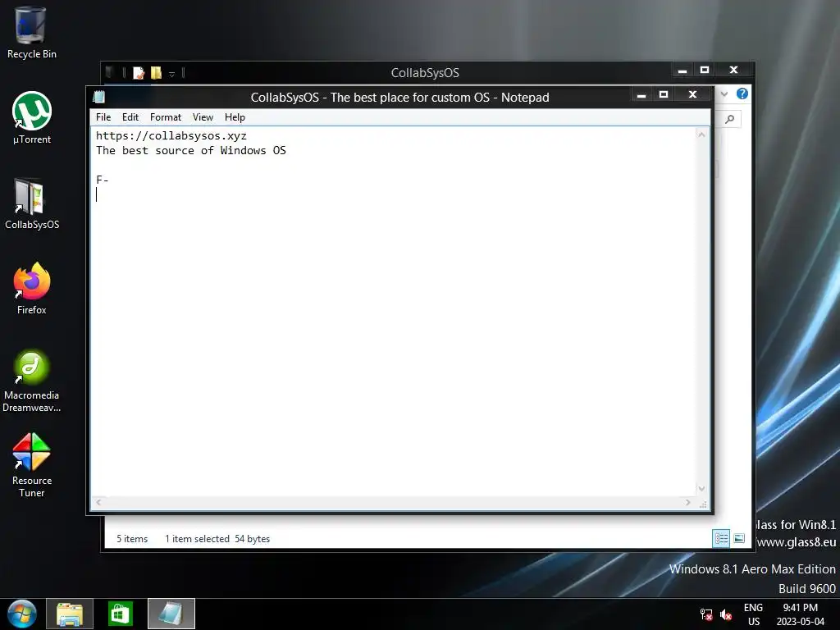Viewport: 840px width, 630px height.
Task: Open Macromedia Dreamweaver desktop shortcut
Action: click(32, 381)
